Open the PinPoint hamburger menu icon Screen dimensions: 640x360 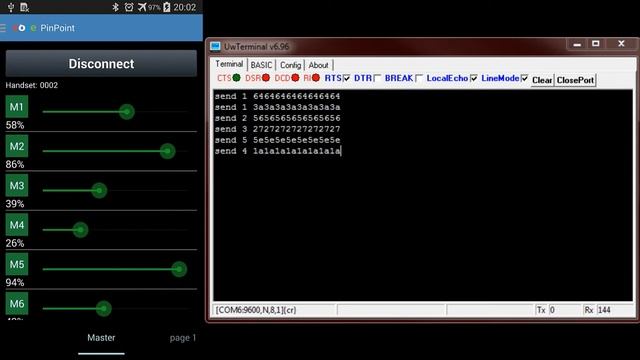tap(3, 28)
